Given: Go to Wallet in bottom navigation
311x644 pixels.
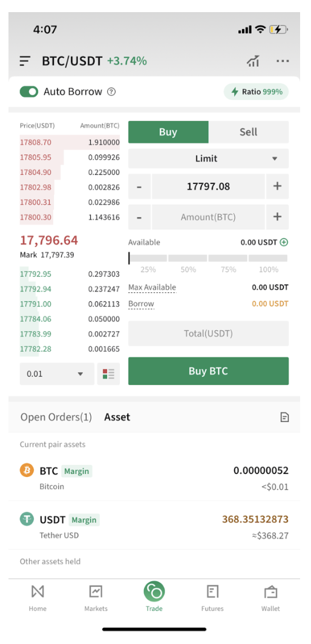Looking at the screenshot, I should point(270,598).
